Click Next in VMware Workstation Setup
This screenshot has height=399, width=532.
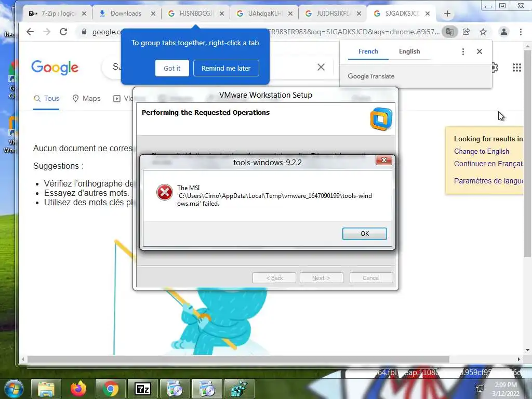click(x=321, y=278)
